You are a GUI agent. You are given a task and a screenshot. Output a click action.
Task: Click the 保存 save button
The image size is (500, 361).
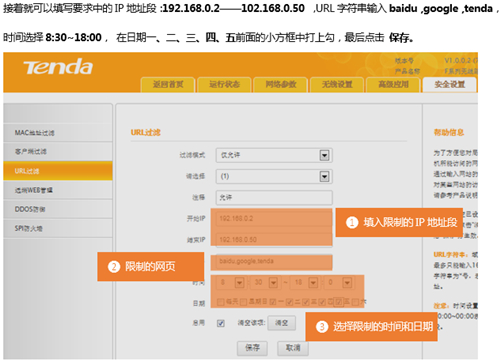(x=252, y=348)
